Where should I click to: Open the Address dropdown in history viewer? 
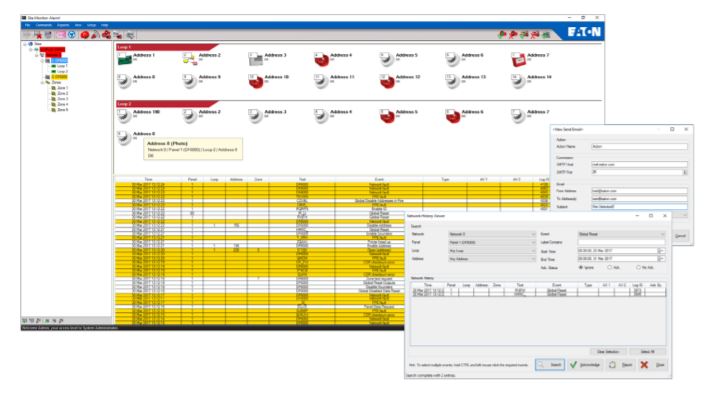click(492, 259)
